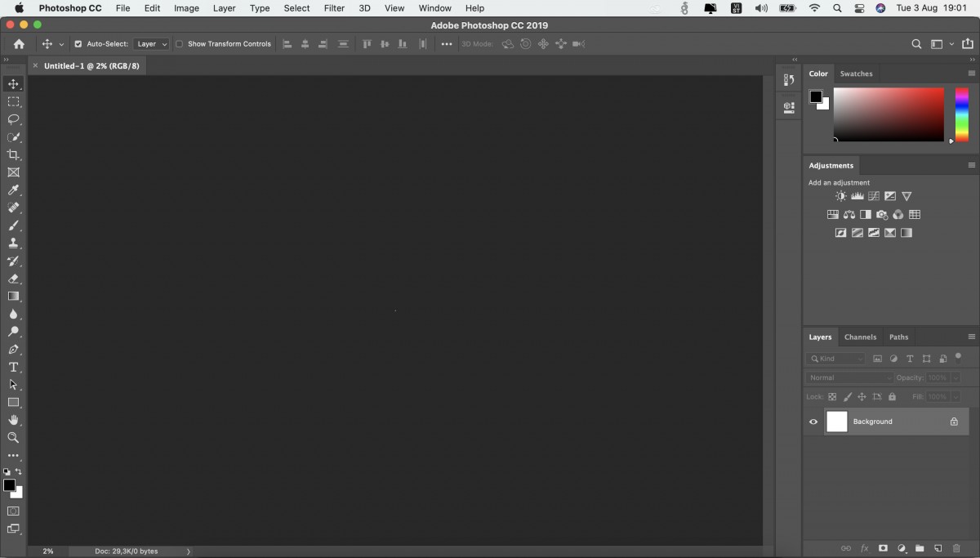Open the Auto-Select Layer dropdown
The image size is (980, 558).
[151, 44]
